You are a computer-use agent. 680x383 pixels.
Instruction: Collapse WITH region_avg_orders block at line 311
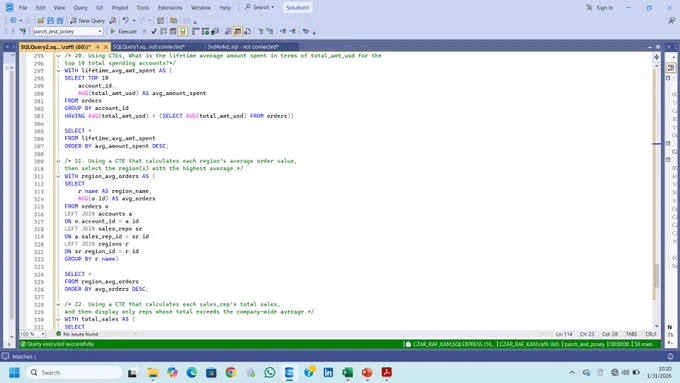click(58, 176)
